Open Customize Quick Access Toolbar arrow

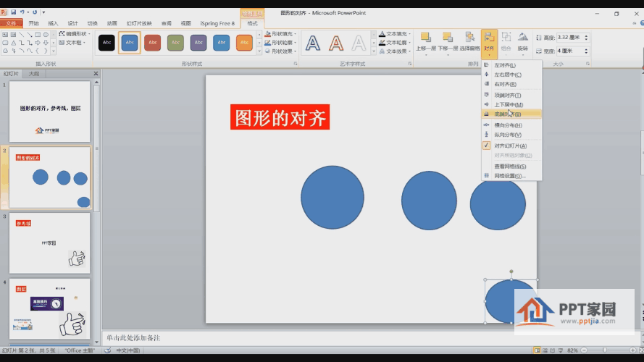43,12
